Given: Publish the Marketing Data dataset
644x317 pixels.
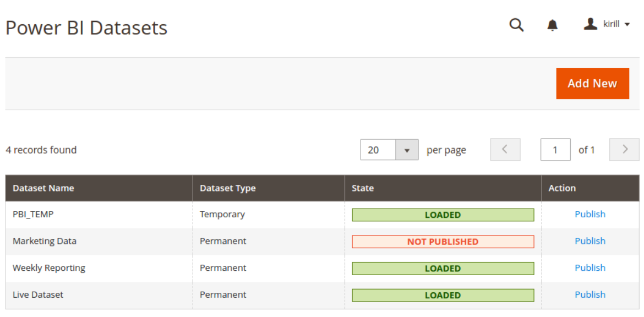Looking at the screenshot, I should tap(590, 241).
